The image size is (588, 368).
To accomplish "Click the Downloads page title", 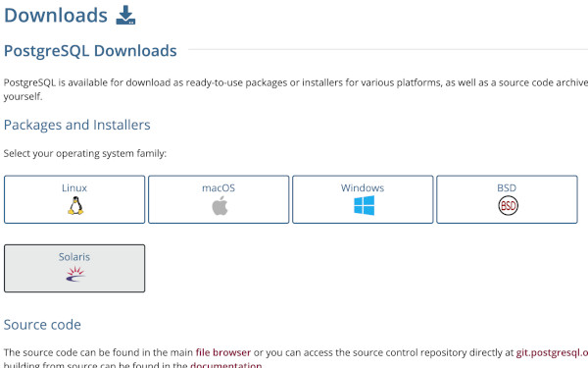I will coord(56,16).
